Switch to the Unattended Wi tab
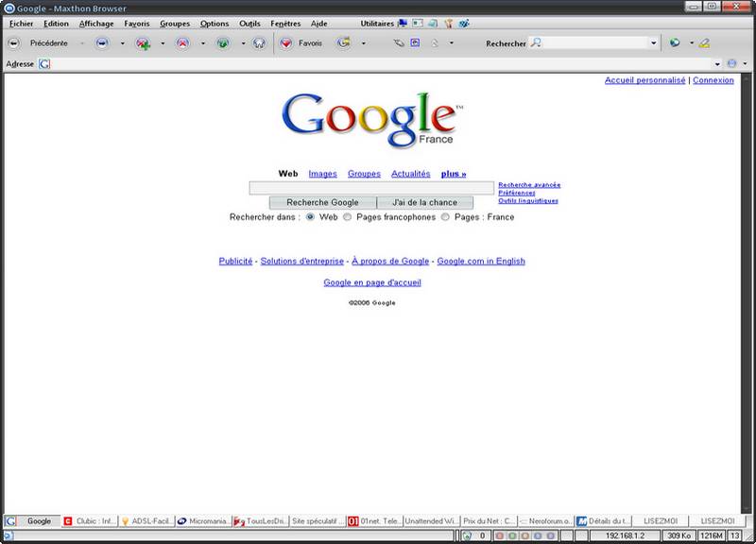Image resolution: width=756 pixels, height=544 pixels. [x=432, y=521]
